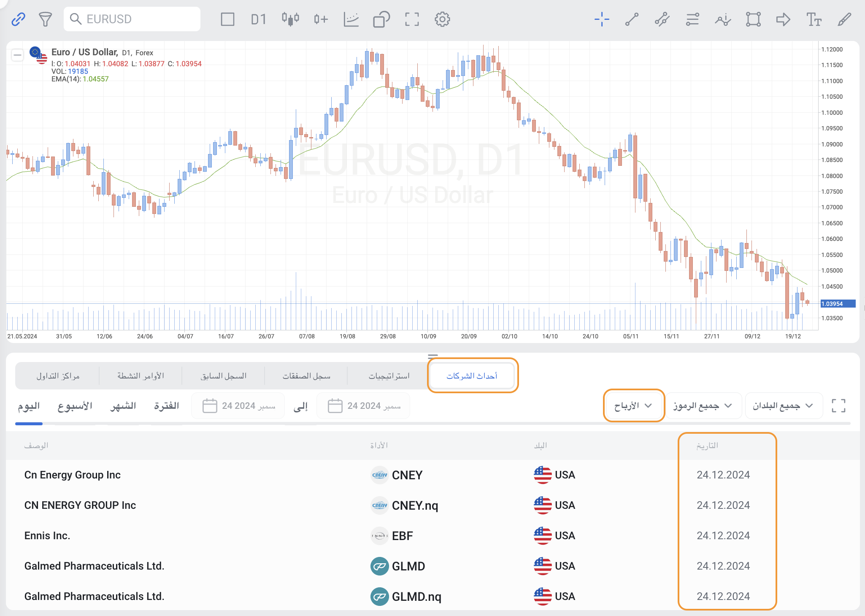Click the link chart icon
Screen dimensions: 865x616
[x=18, y=19]
